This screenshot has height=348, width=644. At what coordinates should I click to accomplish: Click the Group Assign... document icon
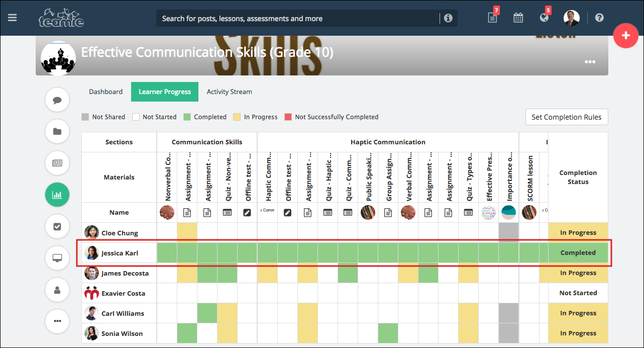coord(388,213)
